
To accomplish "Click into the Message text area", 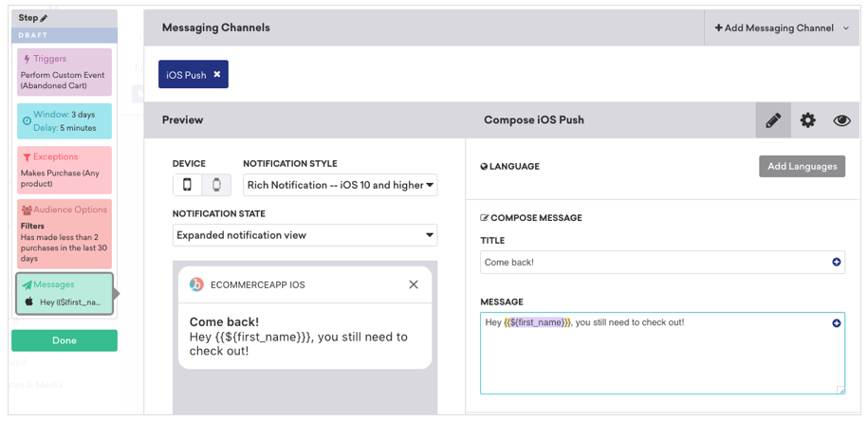I will coord(662,353).
